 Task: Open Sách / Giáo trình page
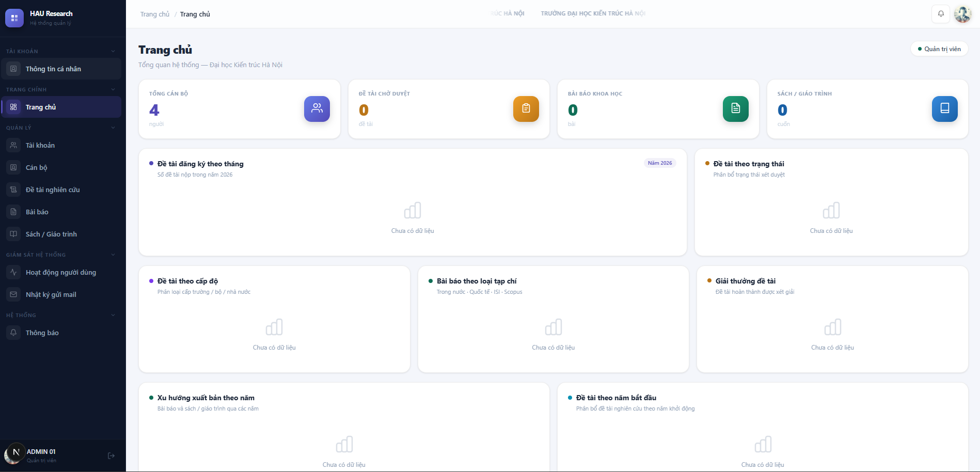[x=61, y=234]
